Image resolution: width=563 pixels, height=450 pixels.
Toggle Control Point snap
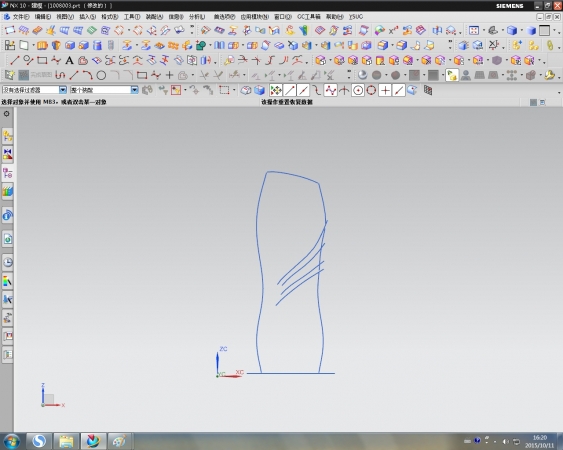[317, 90]
